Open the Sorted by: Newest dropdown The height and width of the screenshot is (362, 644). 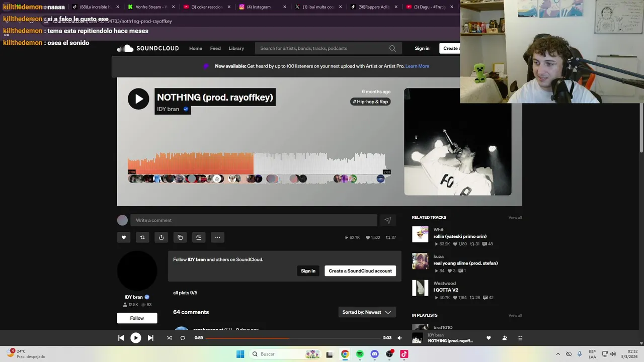pos(367,312)
